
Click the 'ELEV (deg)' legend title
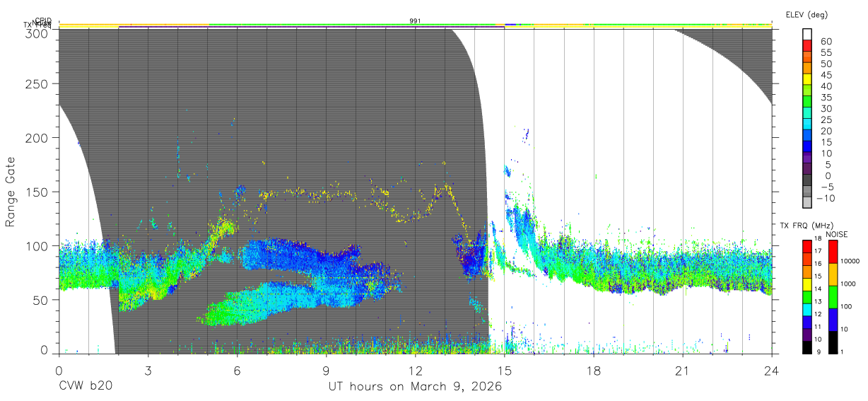(x=806, y=15)
